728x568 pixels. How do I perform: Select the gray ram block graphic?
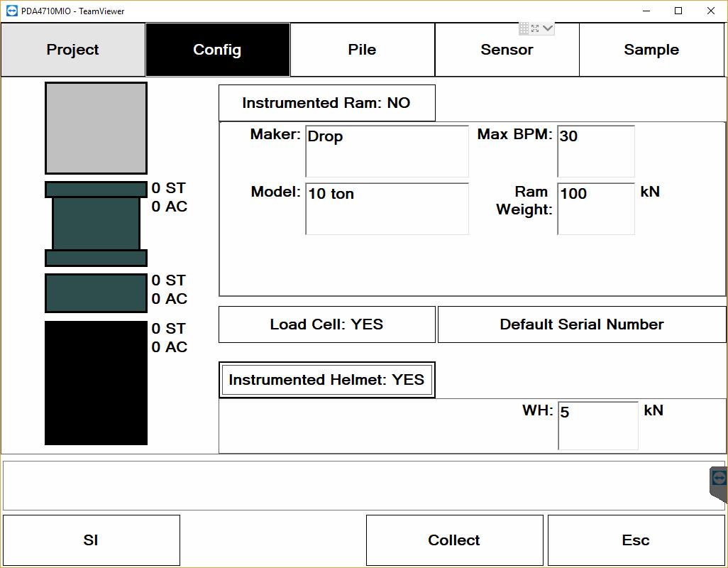point(96,128)
